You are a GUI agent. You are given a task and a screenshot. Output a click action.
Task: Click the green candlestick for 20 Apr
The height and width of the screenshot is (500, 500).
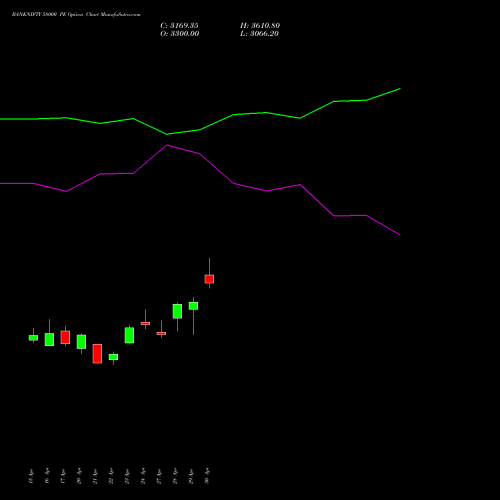[81, 342]
